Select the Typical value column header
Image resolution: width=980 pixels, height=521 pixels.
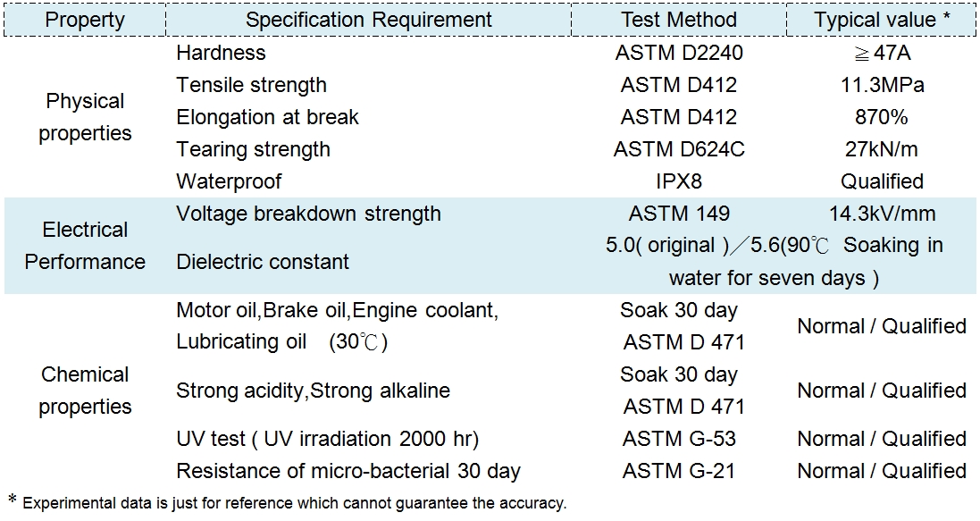click(x=882, y=20)
